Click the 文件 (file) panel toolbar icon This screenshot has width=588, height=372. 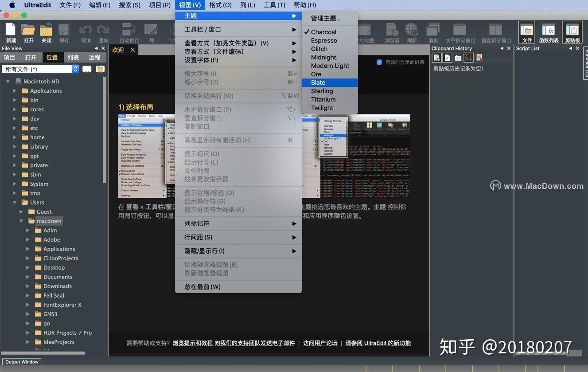tap(526, 32)
